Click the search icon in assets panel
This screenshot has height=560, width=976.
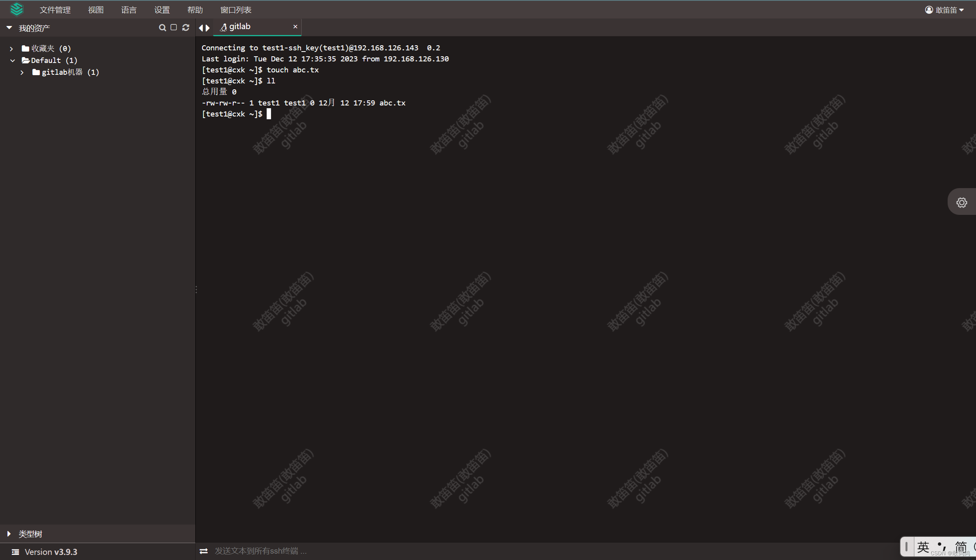pos(162,28)
